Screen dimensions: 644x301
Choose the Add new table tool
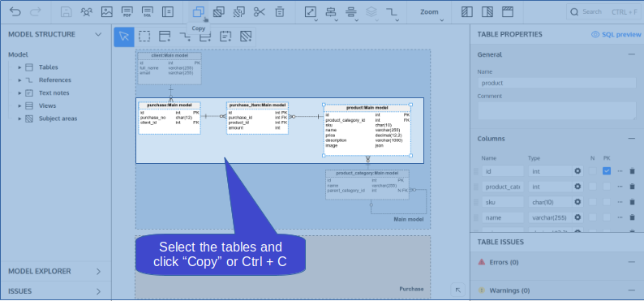[x=165, y=37]
